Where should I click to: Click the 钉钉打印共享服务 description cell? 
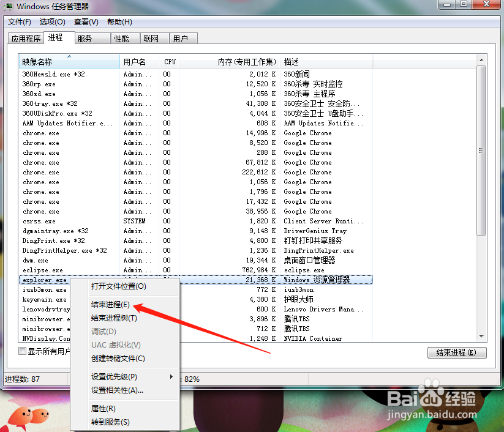[313, 241]
